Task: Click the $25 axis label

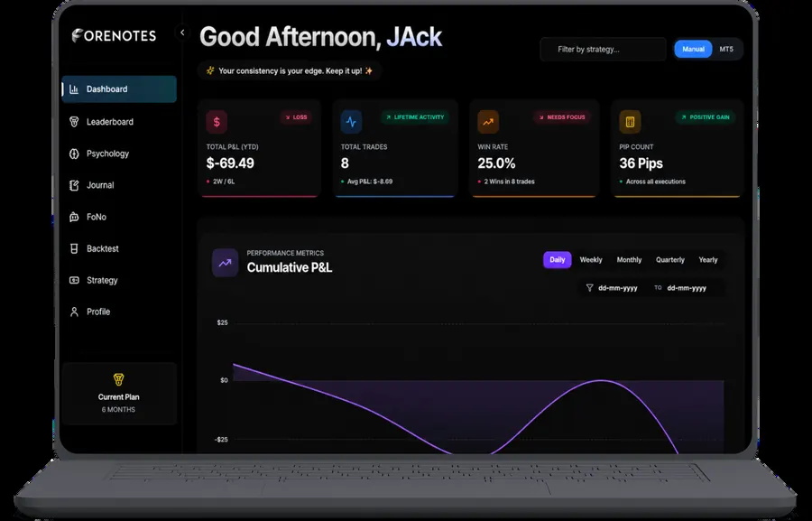Action: point(222,322)
